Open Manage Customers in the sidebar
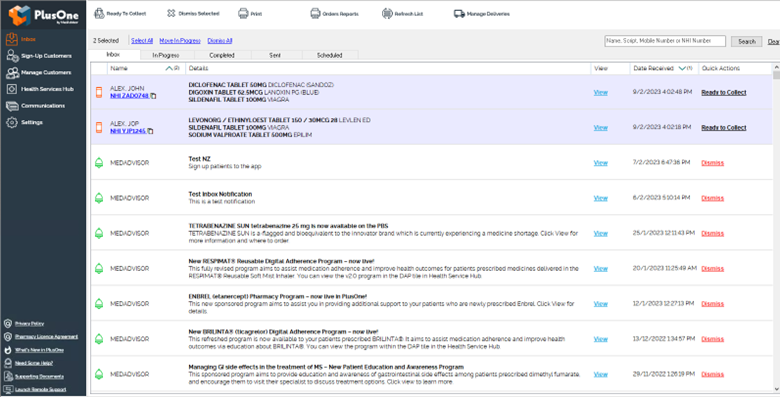Screen dimensions: 780x397 pos(39,73)
